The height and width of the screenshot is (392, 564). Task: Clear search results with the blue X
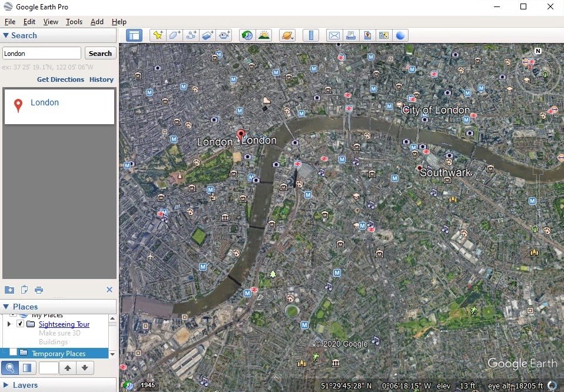[110, 290]
